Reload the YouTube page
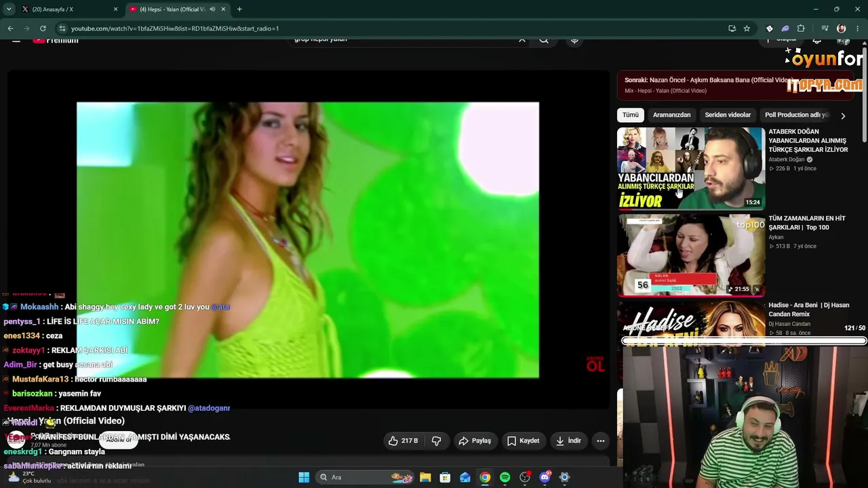The width and height of the screenshot is (868, 488). 43,28
